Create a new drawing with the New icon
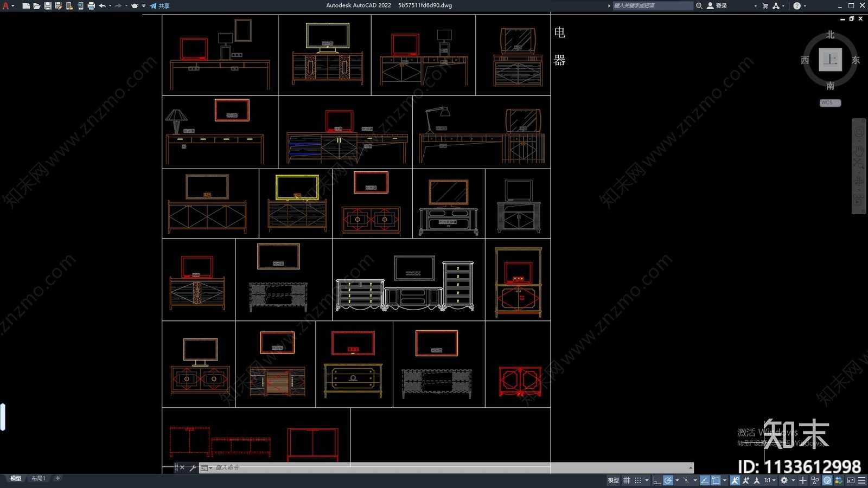Screen dimensions: 868x488 point(25,6)
